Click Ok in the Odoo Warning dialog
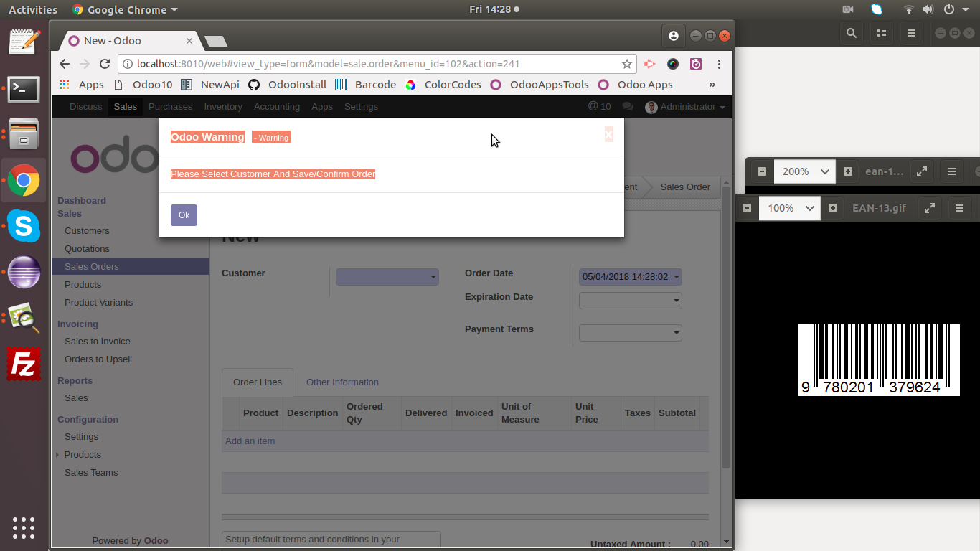 184,215
